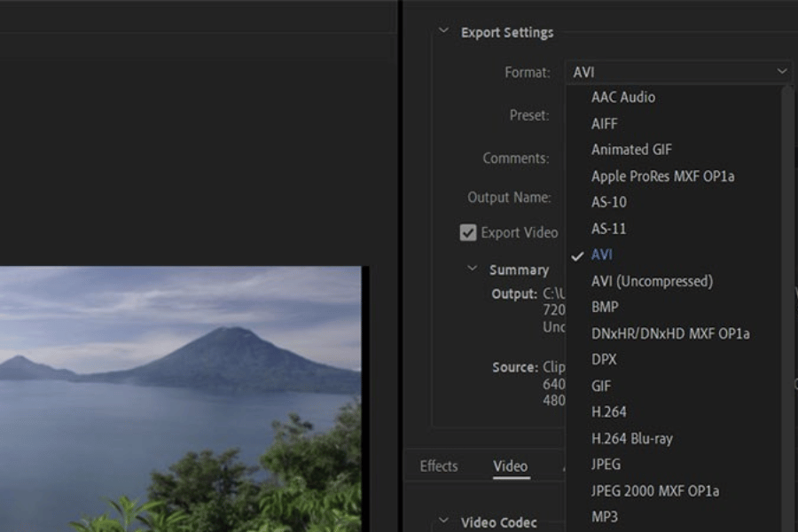The height and width of the screenshot is (532, 798).
Task: Select Animated GIF format
Action: [631, 150]
